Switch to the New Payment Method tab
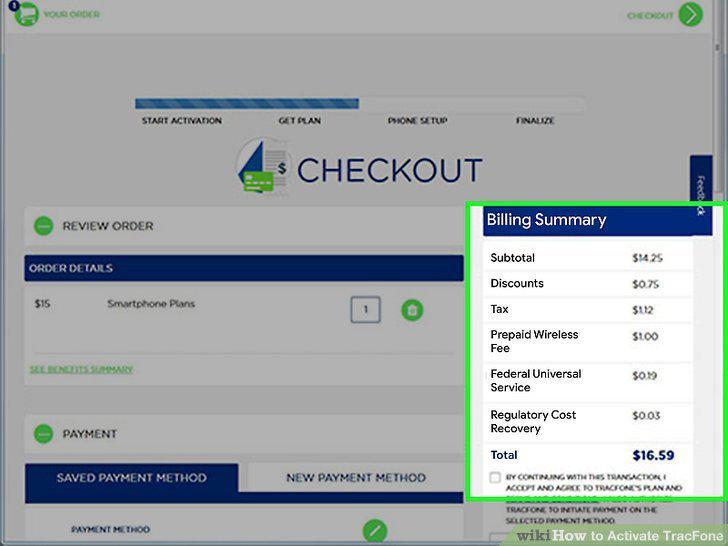Screen dimensions: 728x546 (x=356, y=477)
